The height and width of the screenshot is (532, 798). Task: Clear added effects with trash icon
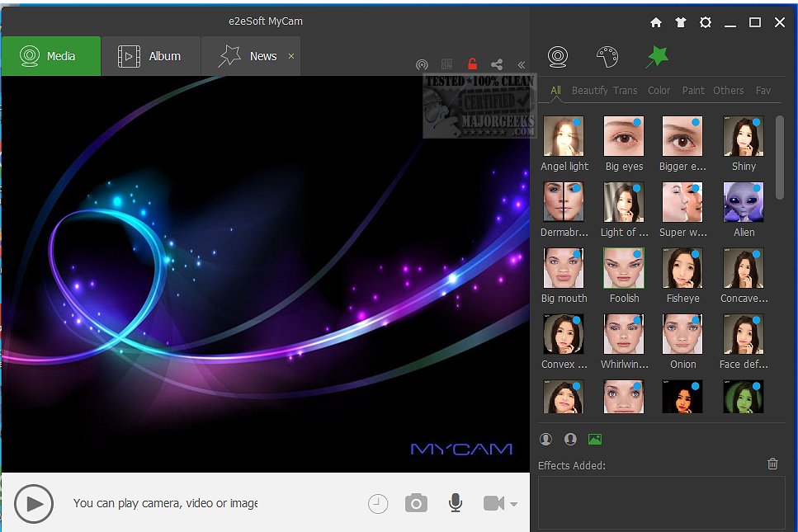(772, 464)
